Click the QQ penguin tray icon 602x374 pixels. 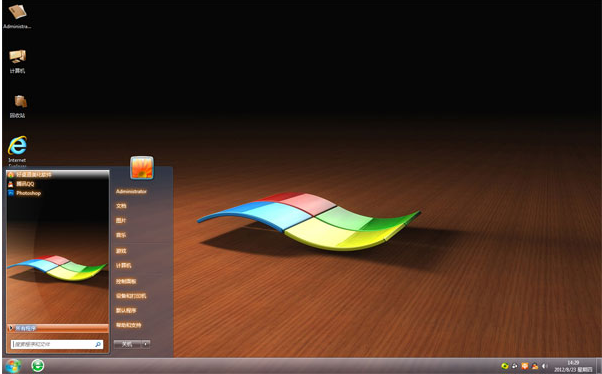pyautogui.click(x=535, y=366)
